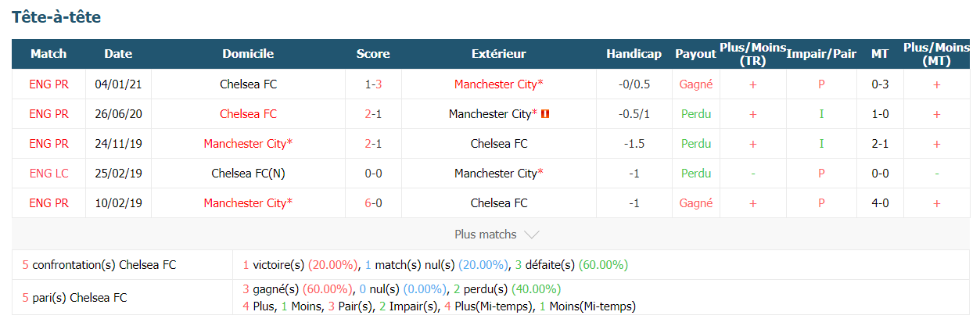The height and width of the screenshot is (326, 980).
Task: Click the Payout column header
Action: [695, 54]
